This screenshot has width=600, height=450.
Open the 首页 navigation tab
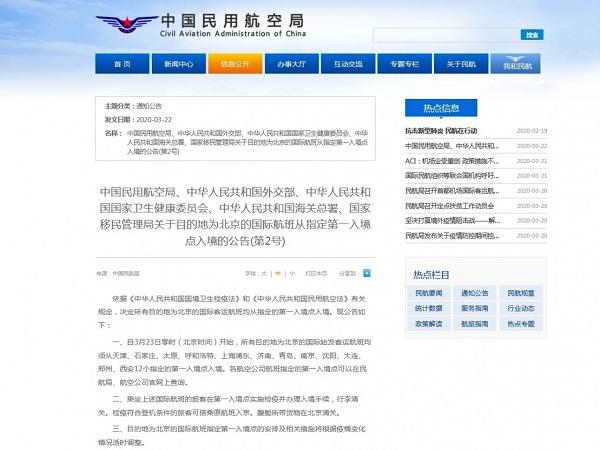click(x=122, y=64)
